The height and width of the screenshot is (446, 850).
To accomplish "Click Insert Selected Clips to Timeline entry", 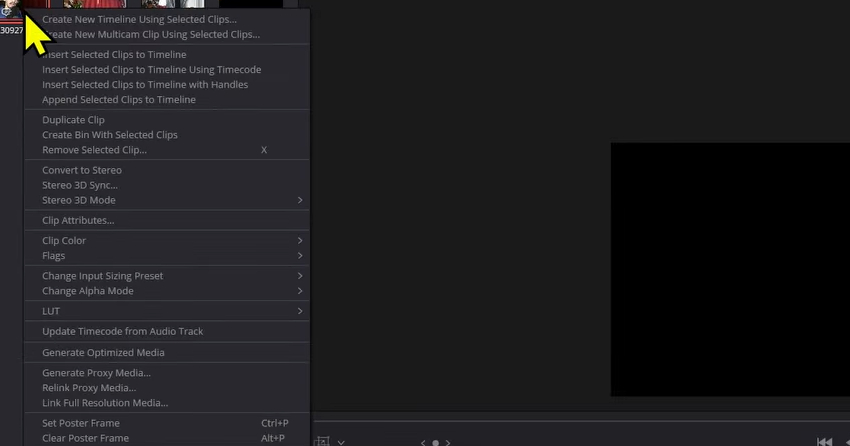I will pyautogui.click(x=114, y=55).
